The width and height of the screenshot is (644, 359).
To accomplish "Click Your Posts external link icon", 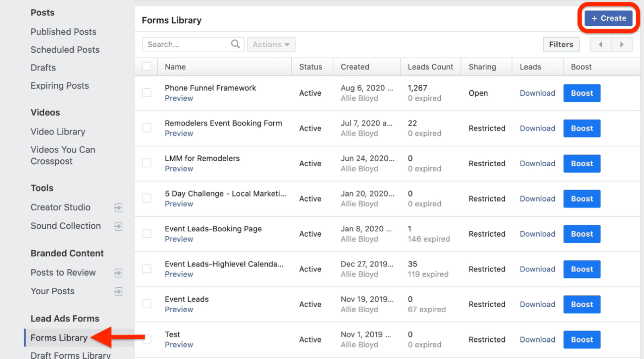I will (118, 291).
